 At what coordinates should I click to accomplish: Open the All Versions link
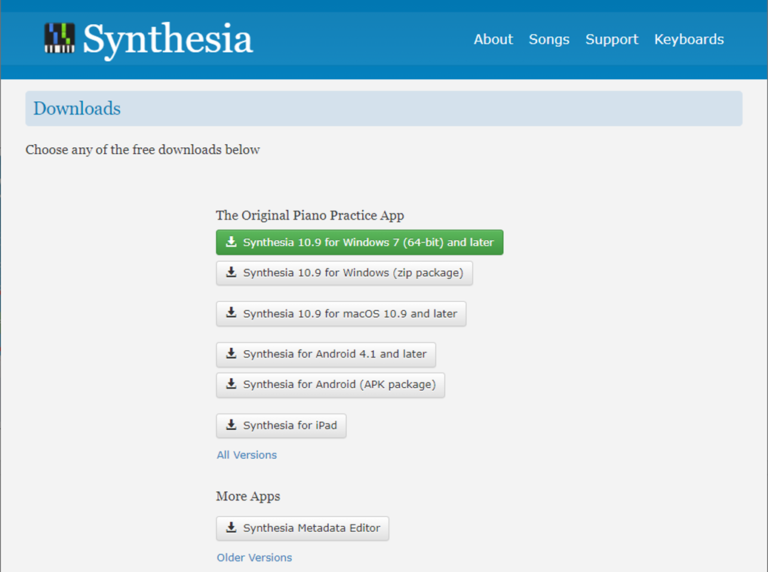point(247,455)
